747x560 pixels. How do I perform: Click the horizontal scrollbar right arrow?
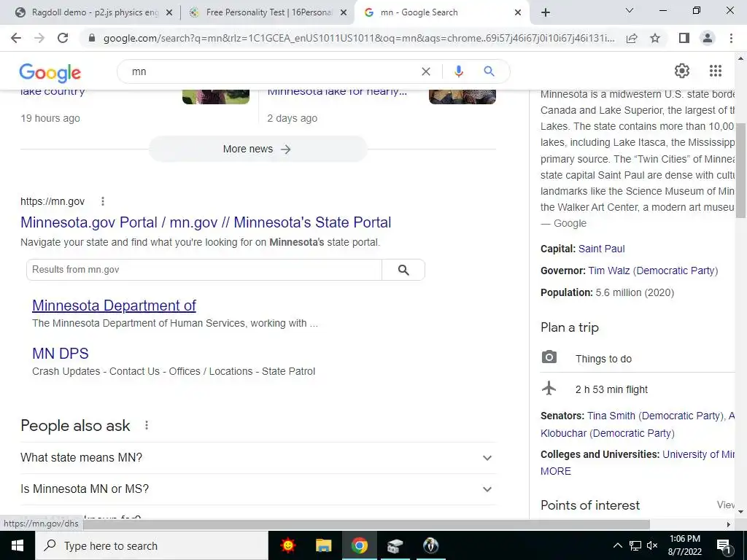click(729, 524)
